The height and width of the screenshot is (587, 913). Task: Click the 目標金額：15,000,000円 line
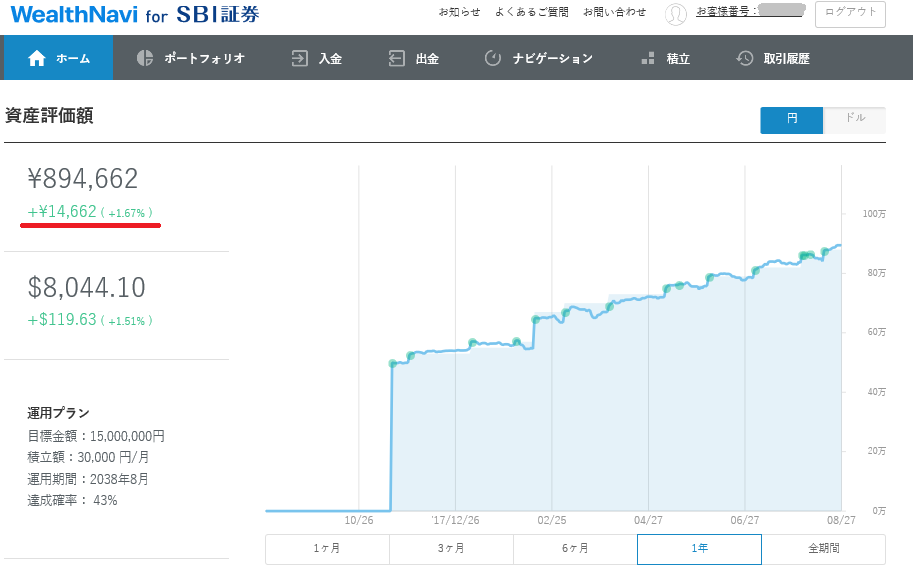[x=95, y=436]
